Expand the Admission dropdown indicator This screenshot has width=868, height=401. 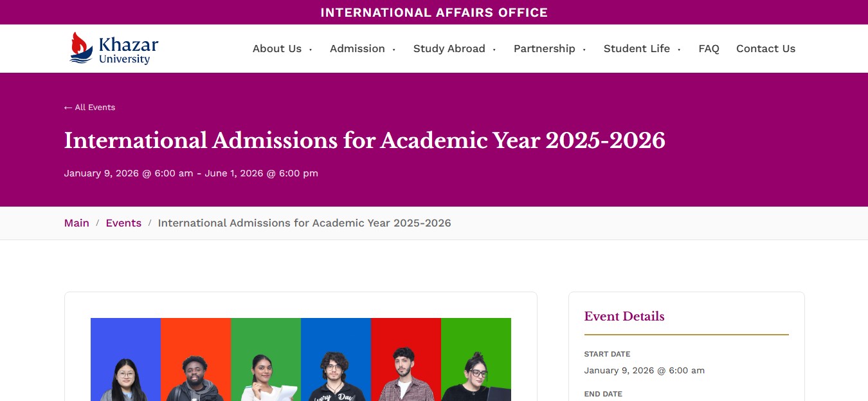394,50
